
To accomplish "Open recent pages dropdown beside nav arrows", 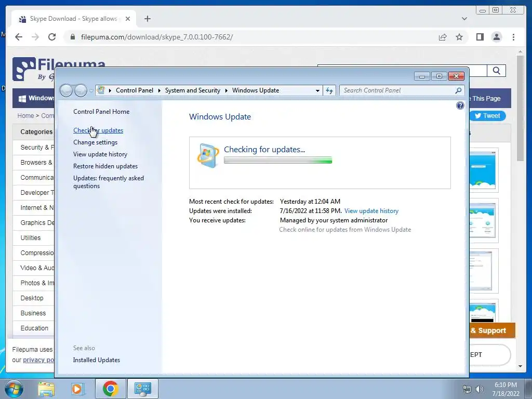I will point(91,90).
